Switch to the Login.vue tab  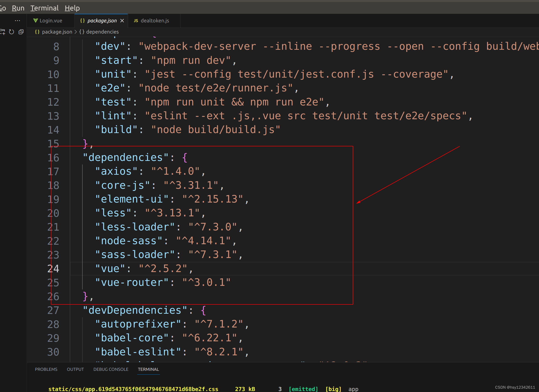[51, 21]
